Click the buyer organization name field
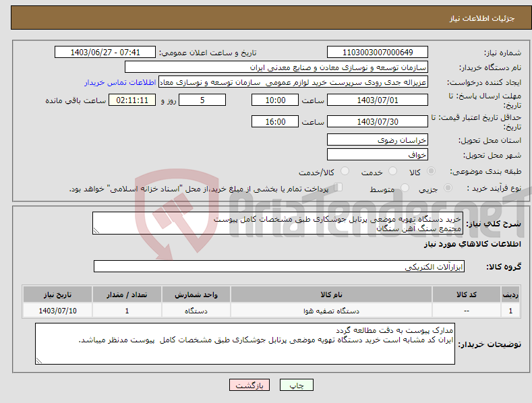Screen dimensions: 532x403 pyautogui.click(x=276, y=67)
